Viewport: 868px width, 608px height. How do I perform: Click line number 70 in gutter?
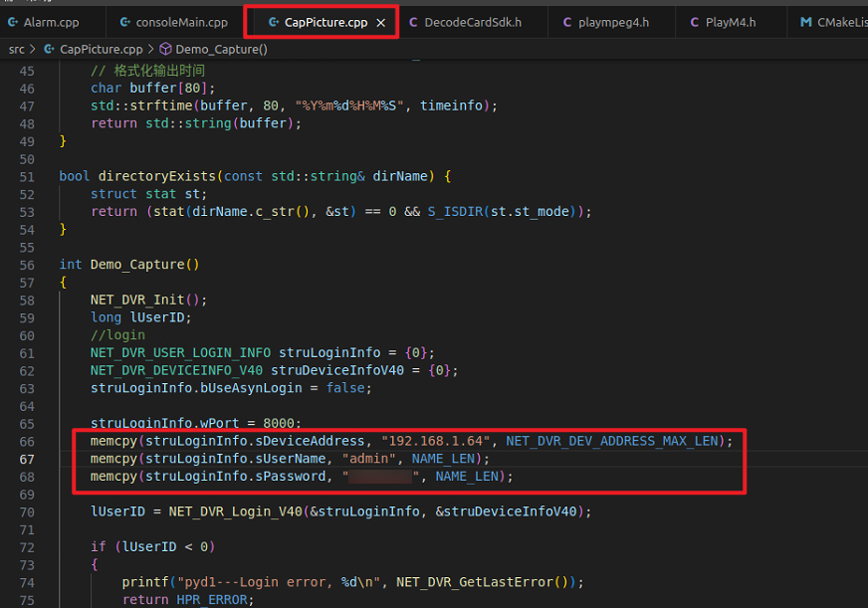click(x=27, y=512)
